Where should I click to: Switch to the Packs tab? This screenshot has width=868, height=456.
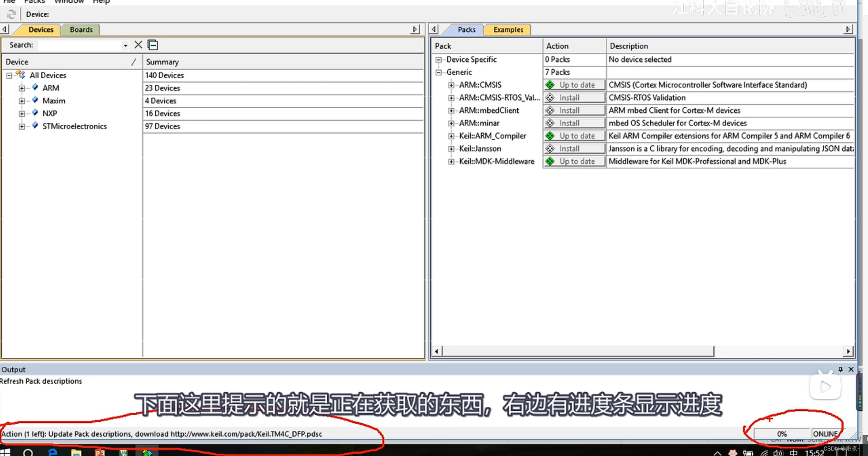[x=466, y=29]
